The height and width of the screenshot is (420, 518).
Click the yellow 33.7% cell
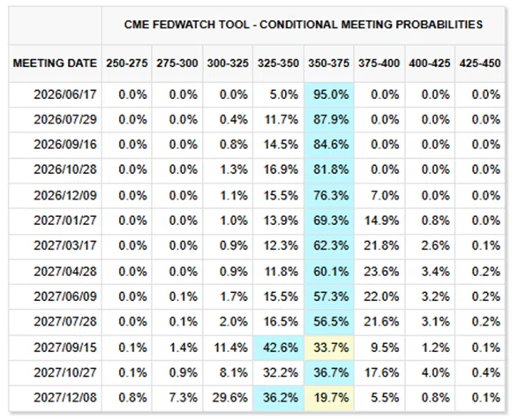(329, 348)
